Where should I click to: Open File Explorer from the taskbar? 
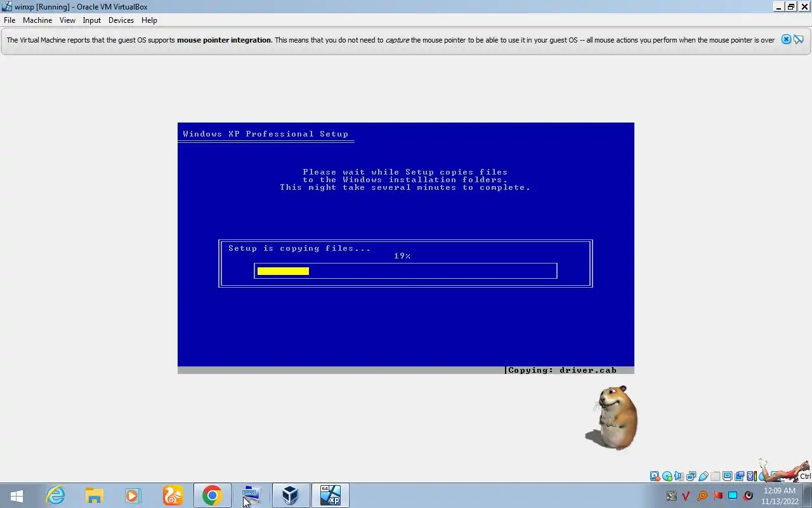point(95,495)
